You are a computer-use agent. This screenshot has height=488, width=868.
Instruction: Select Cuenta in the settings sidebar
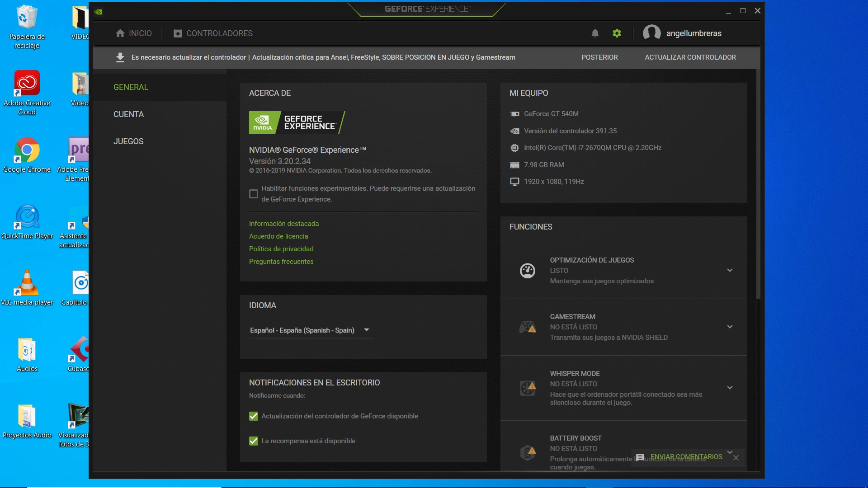(128, 114)
